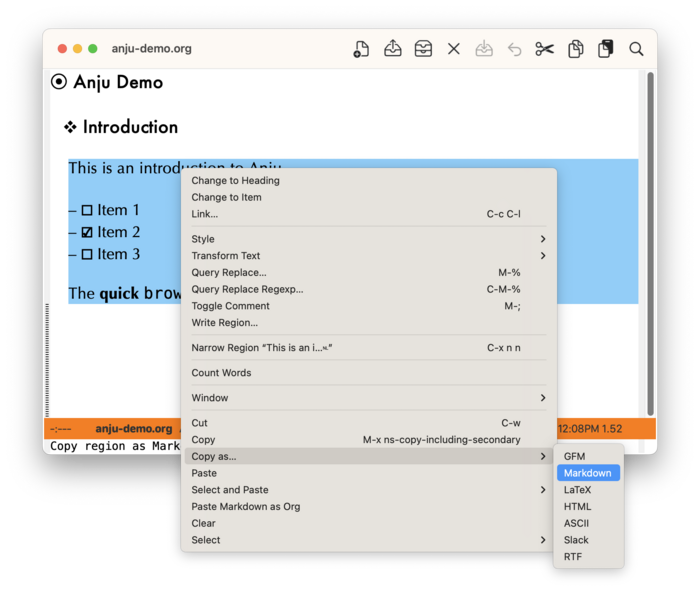Screen dimensions: 700x589
Task: Click the 12:08PM time in mode line
Action: [x=579, y=429]
